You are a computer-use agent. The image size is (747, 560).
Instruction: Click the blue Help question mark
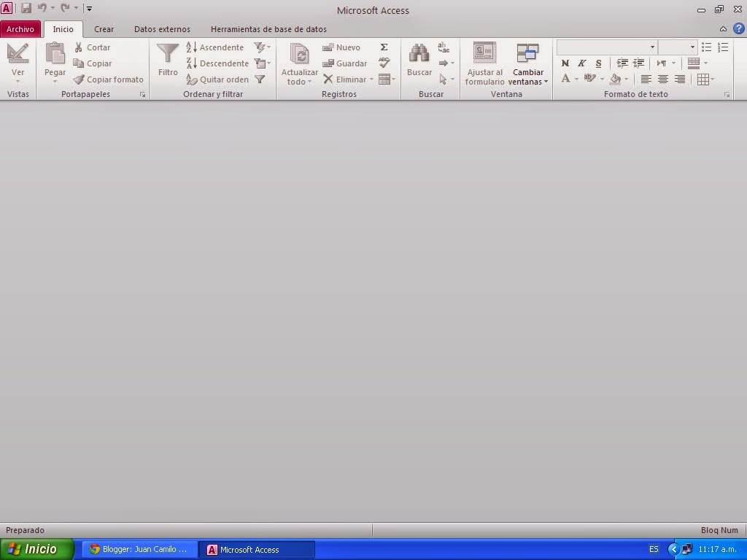tap(739, 29)
